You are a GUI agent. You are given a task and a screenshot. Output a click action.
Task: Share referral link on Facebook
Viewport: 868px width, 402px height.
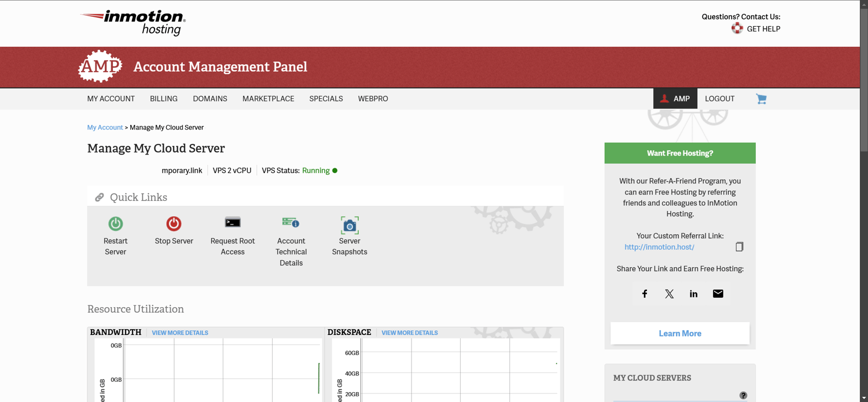[645, 294]
